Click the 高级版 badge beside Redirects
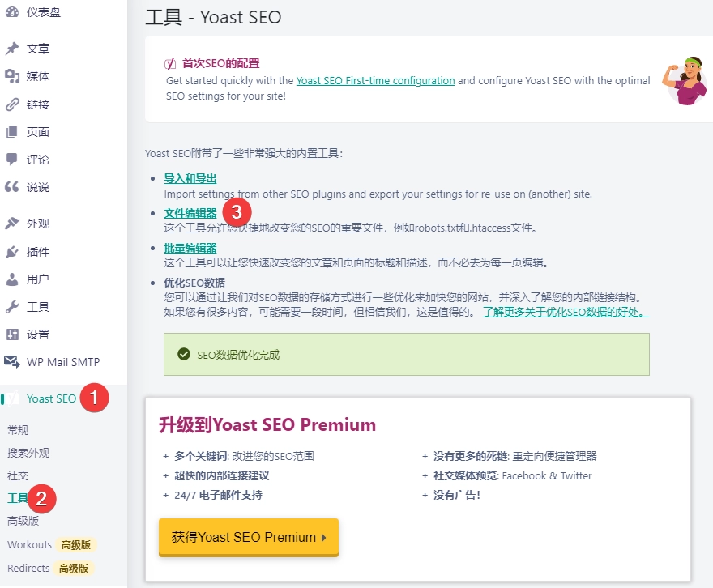 74,568
